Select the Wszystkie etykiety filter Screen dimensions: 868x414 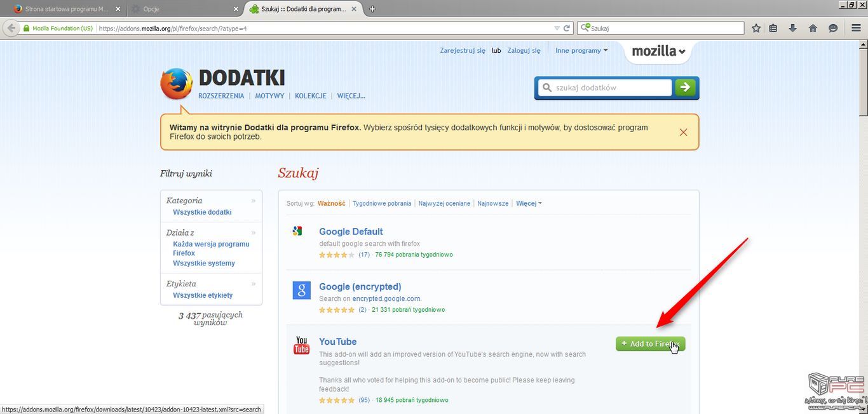point(203,295)
